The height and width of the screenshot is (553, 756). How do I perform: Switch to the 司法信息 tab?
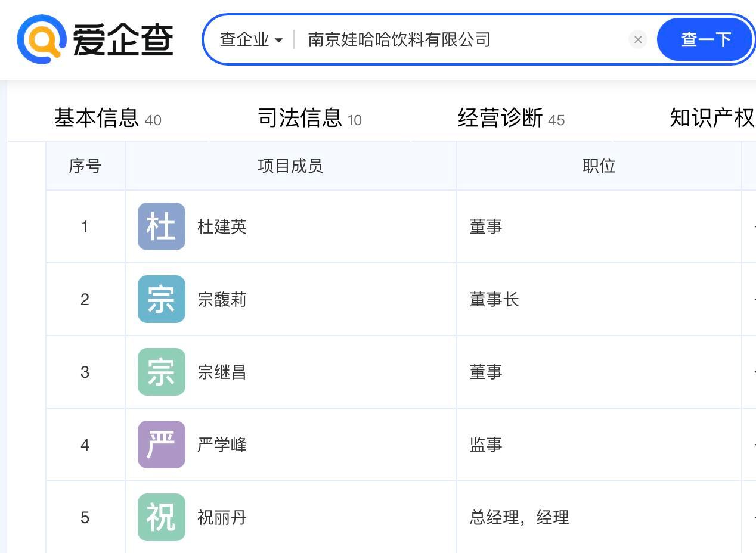tap(309, 117)
